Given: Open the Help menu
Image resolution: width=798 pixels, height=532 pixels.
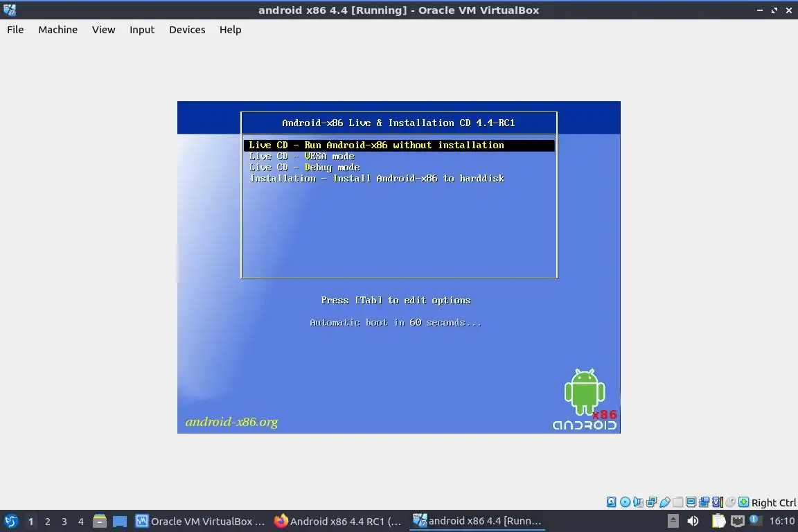Looking at the screenshot, I should 231,30.
